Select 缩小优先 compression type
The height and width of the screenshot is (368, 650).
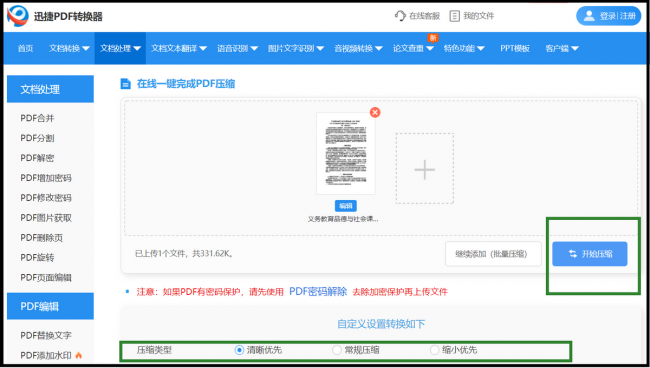[434, 350]
